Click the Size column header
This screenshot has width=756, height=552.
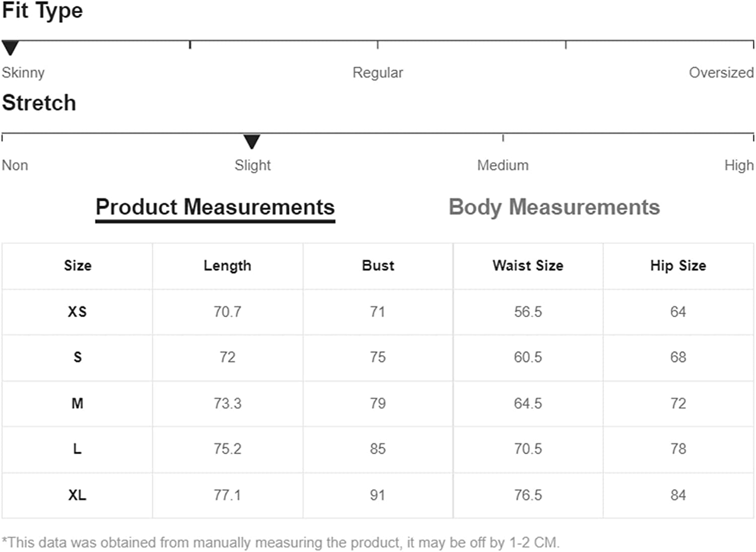[x=78, y=266]
